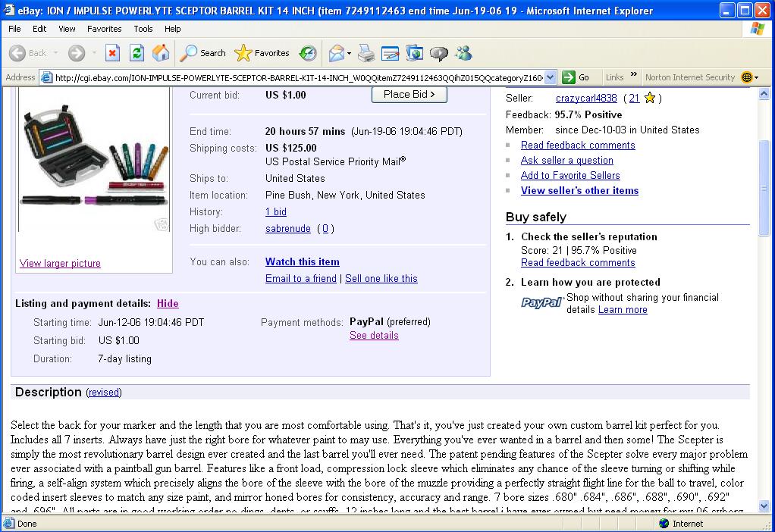This screenshot has width=775, height=532.
Task: Click the Forward navigation arrow icon
Action: [x=76, y=53]
